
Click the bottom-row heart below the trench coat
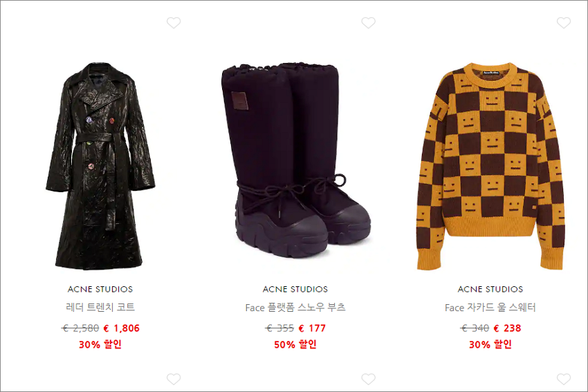coord(174,379)
